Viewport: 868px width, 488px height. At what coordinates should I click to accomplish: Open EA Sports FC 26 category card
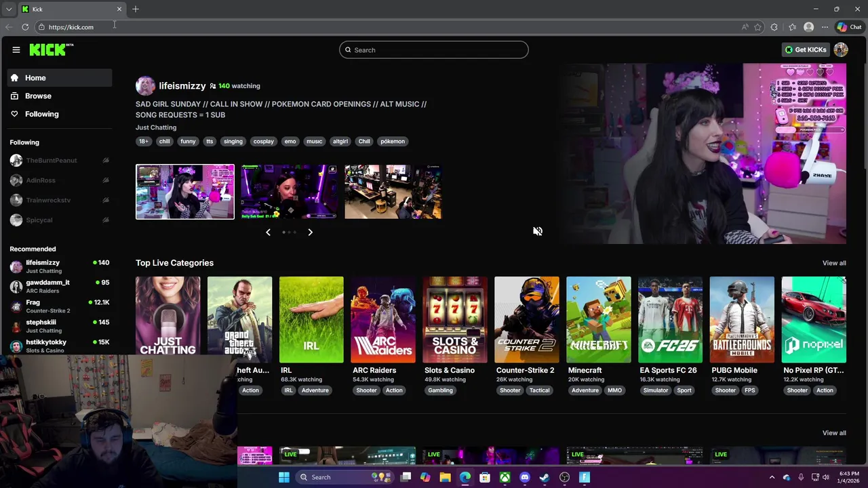point(671,320)
